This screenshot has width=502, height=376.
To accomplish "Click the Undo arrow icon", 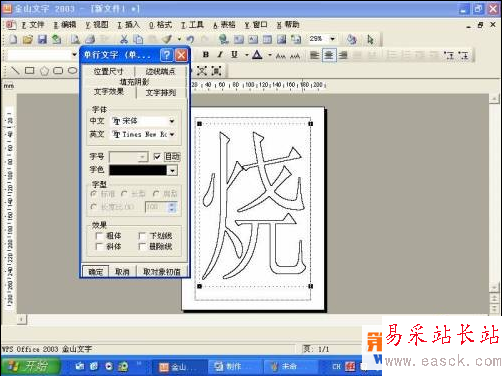I will (190, 39).
